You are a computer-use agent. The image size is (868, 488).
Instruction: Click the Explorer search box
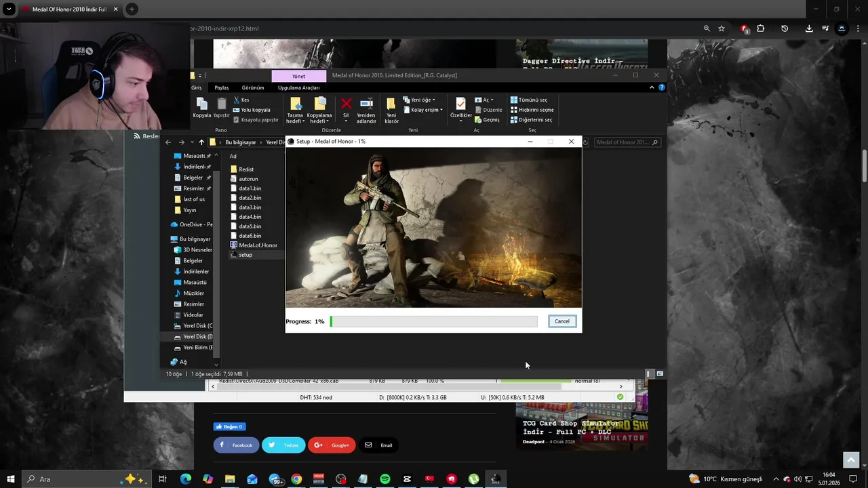(627, 142)
